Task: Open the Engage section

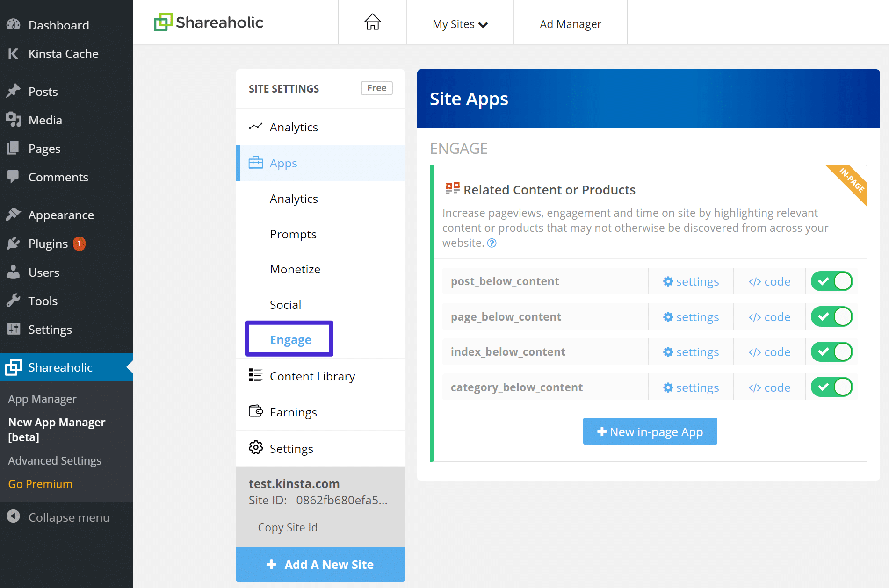Action: [290, 339]
